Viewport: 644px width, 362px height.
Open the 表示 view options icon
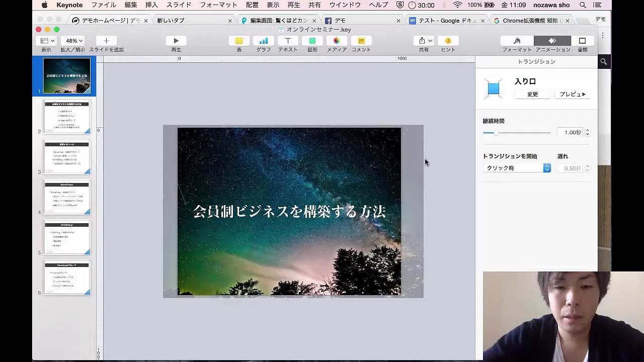click(47, 41)
